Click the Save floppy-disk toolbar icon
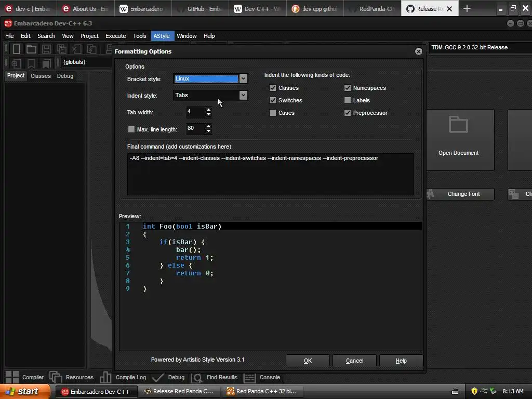Image resolution: width=532 pixels, height=399 pixels. (46, 49)
